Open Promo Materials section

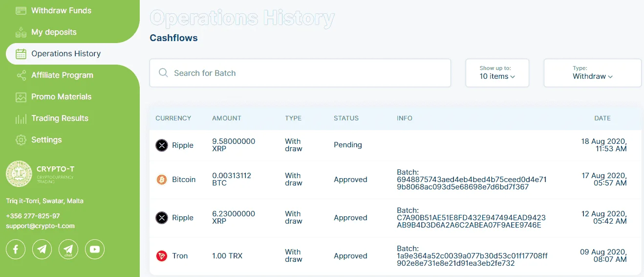click(61, 97)
